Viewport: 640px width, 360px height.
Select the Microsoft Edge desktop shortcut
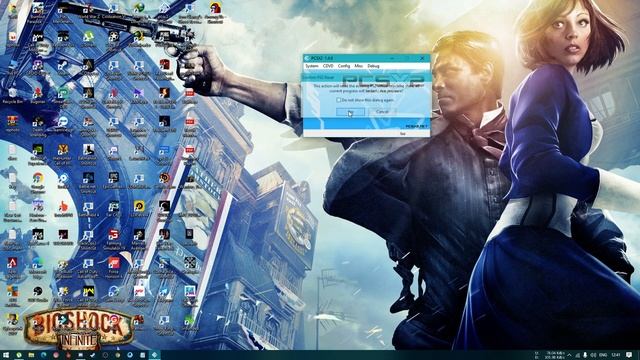coord(38,267)
